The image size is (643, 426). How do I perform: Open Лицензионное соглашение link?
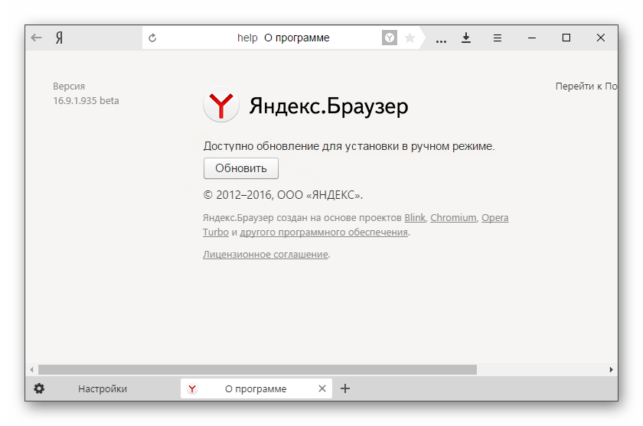pyautogui.click(x=266, y=255)
